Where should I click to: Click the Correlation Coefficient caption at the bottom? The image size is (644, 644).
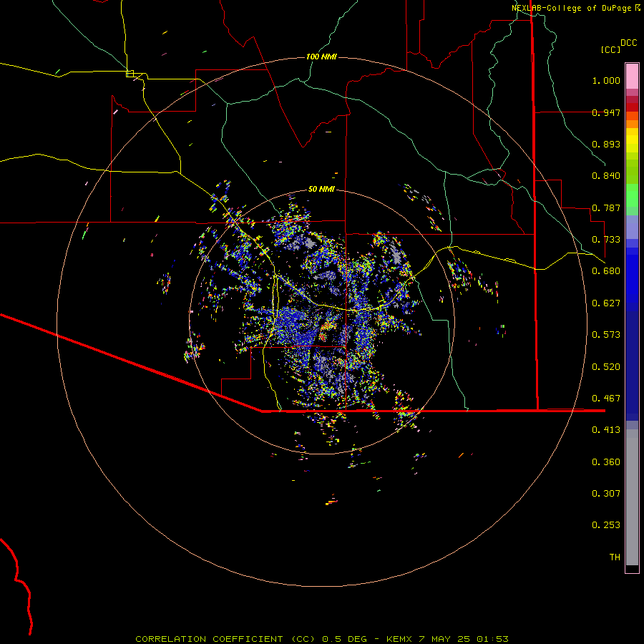pyautogui.click(x=322, y=639)
